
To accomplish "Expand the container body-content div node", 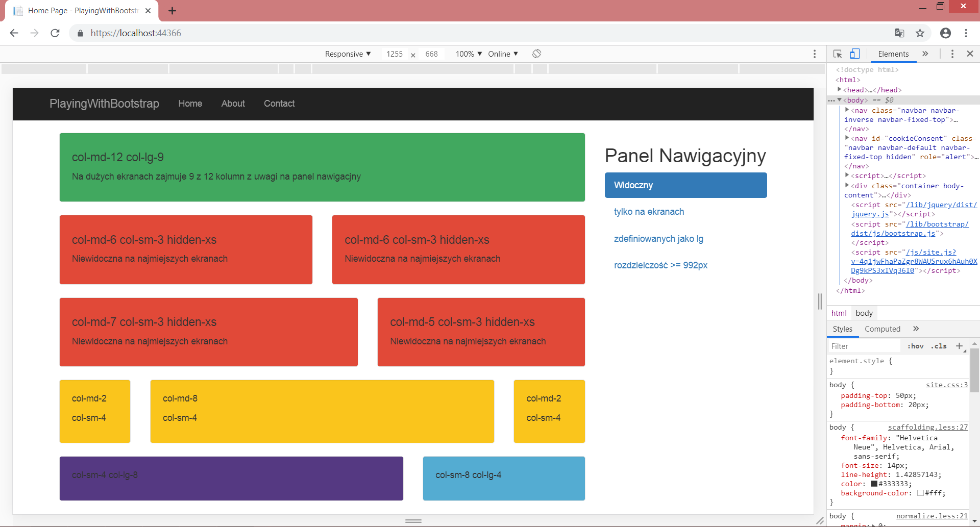I will (x=847, y=186).
